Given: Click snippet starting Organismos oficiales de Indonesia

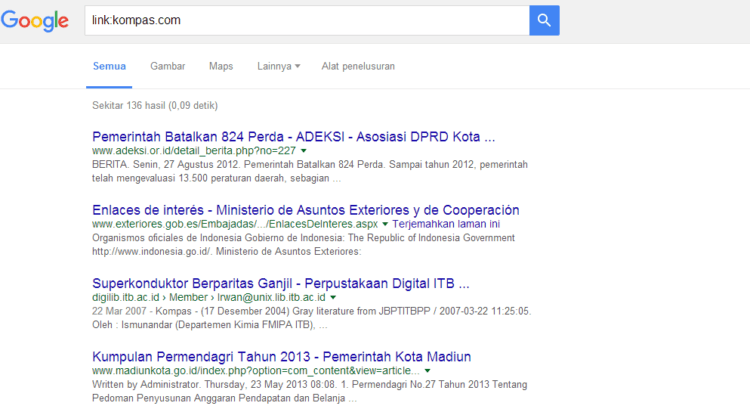Looking at the screenshot, I should pyautogui.click(x=303, y=244).
